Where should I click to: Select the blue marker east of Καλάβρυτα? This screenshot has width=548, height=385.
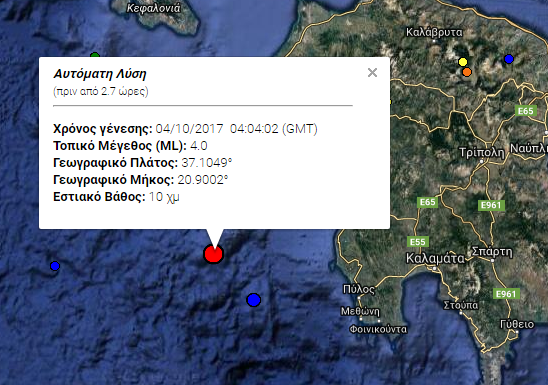[509, 59]
